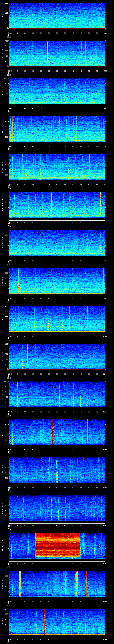Click the "18:00" end time label
The width and height of the screenshot is (114, 644).
(105, 639)
